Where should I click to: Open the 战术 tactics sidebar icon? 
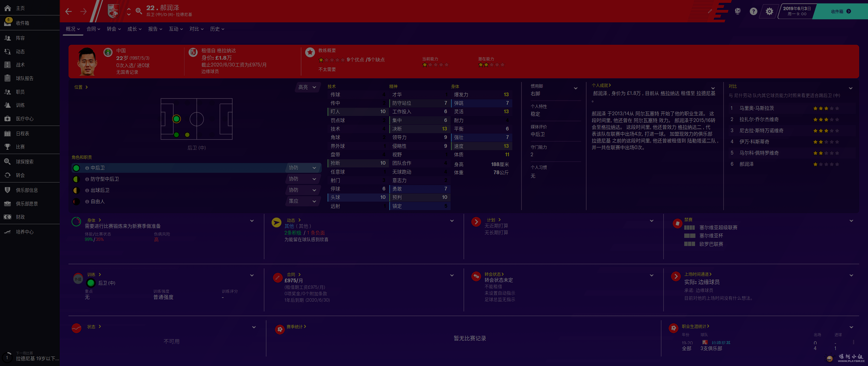(x=7, y=65)
